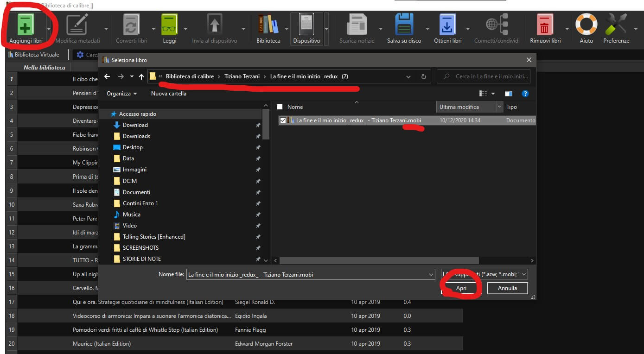Toggle the select-all checkbox beside Nome
This screenshot has height=354, width=644.
[x=280, y=107]
